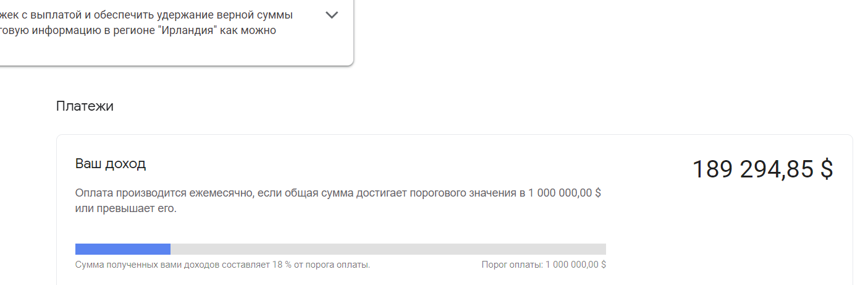This screenshot has height=285, width=868.
Task: Click the gray unfilled part of the progress bar
Action: tap(388, 249)
